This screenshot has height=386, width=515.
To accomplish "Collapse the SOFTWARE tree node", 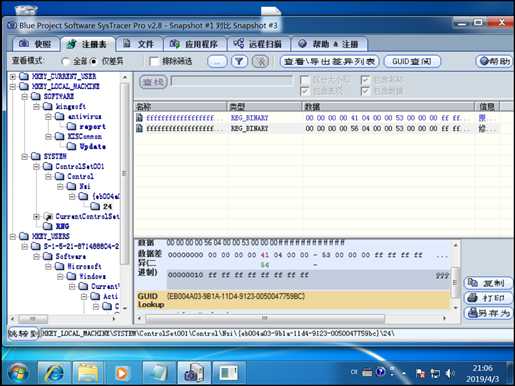I will 25,96.
